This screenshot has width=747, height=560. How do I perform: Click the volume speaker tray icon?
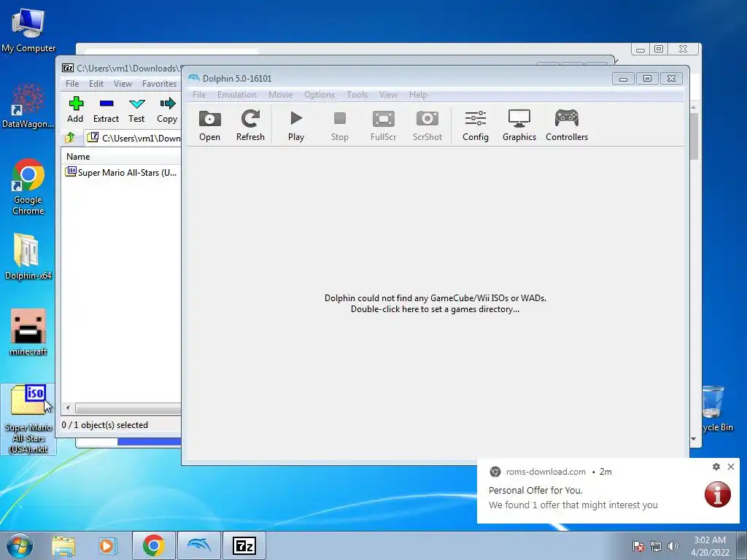click(673, 546)
